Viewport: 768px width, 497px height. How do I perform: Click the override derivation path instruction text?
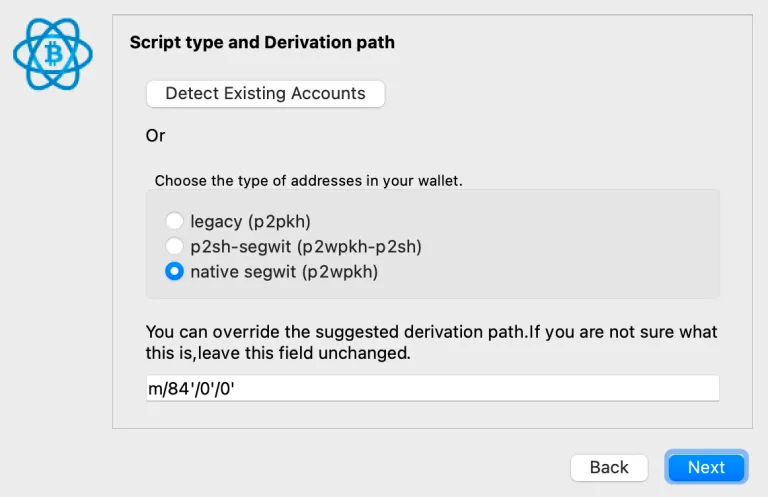(x=431, y=342)
